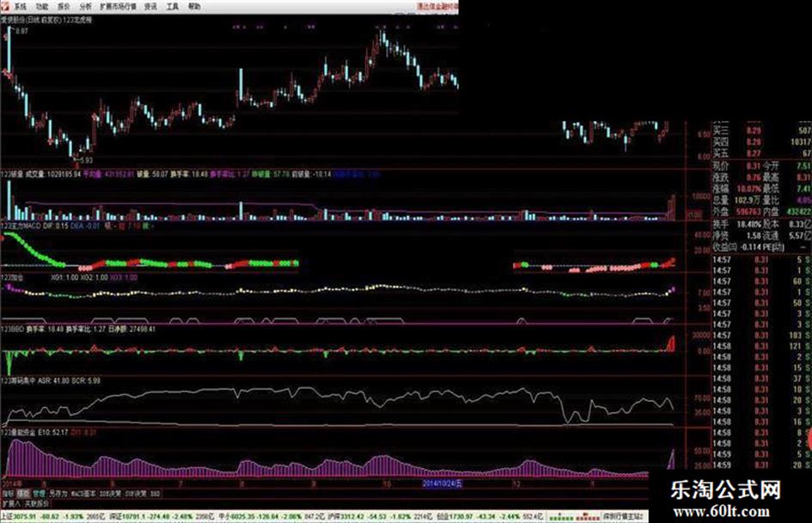Open the 扩展市场行情 menu

tap(118, 7)
